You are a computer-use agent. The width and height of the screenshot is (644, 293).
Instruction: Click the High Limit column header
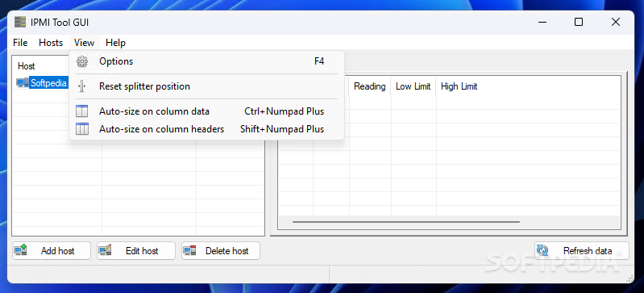[459, 86]
